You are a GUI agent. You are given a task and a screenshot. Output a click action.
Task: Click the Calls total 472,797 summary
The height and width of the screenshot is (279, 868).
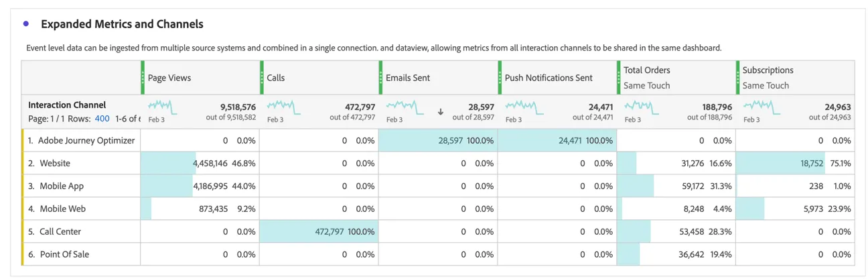point(359,107)
